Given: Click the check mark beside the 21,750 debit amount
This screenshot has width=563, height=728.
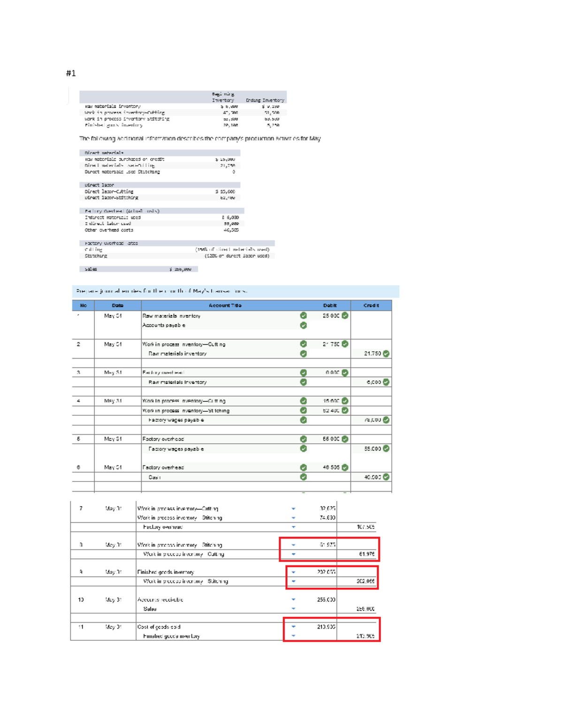Looking at the screenshot, I should pyautogui.click(x=345, y=344).
